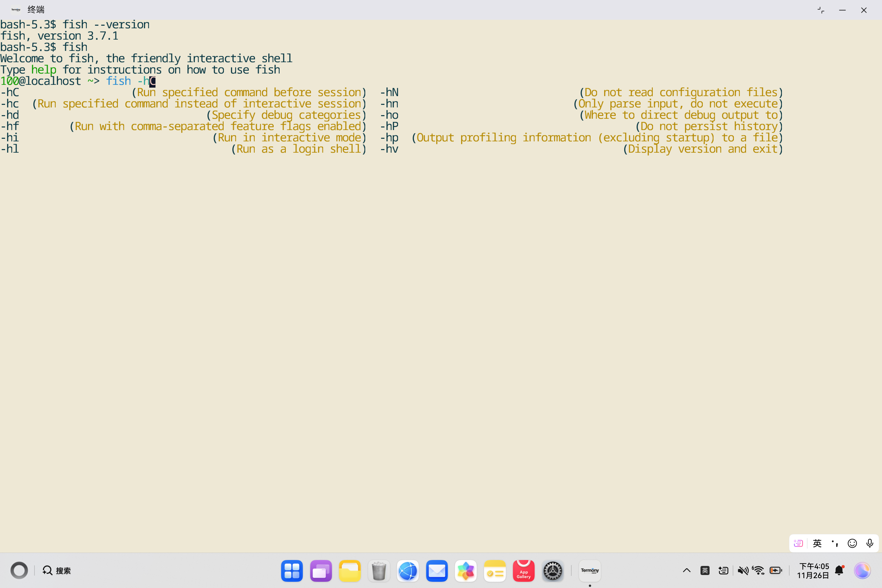Open the yellow Notes checklist icon
The image size is (882, 588).
pos(495,571)
